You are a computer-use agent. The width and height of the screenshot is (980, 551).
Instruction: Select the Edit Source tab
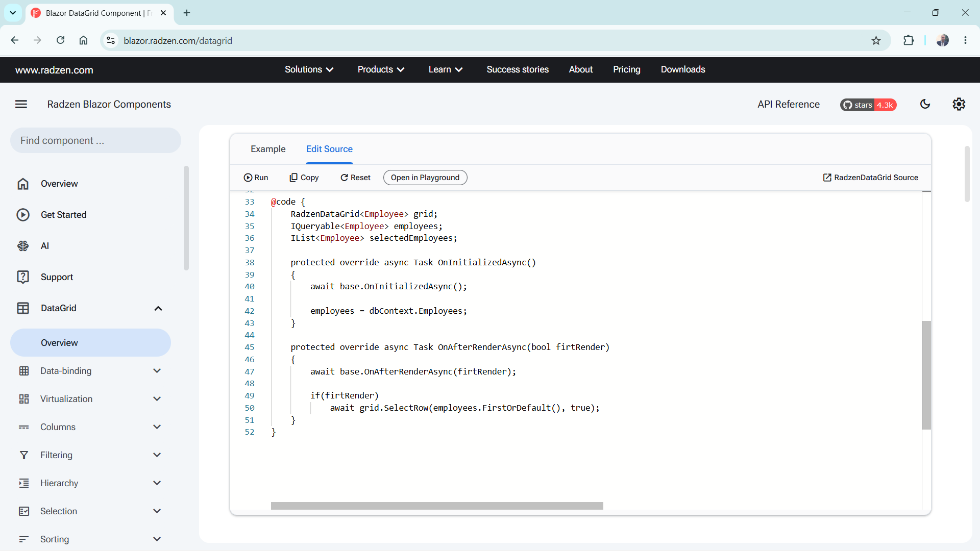point(329,149)
